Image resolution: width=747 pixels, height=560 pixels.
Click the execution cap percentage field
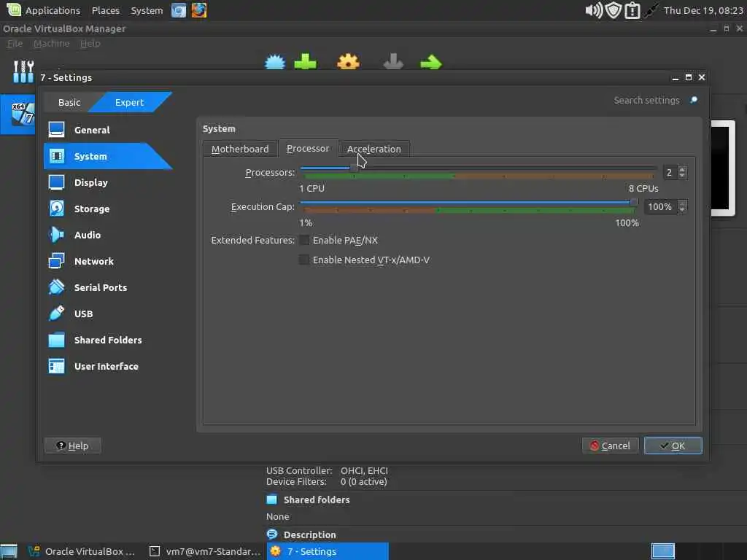660,206
